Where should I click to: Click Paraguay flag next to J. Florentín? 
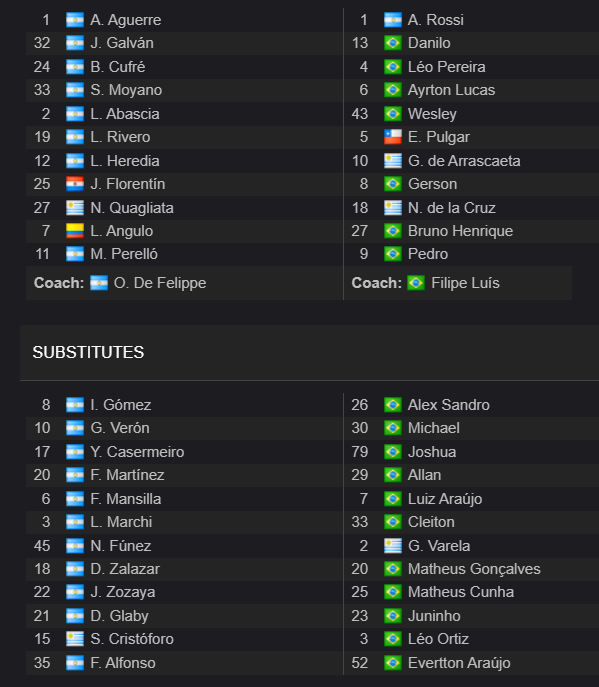75,184
